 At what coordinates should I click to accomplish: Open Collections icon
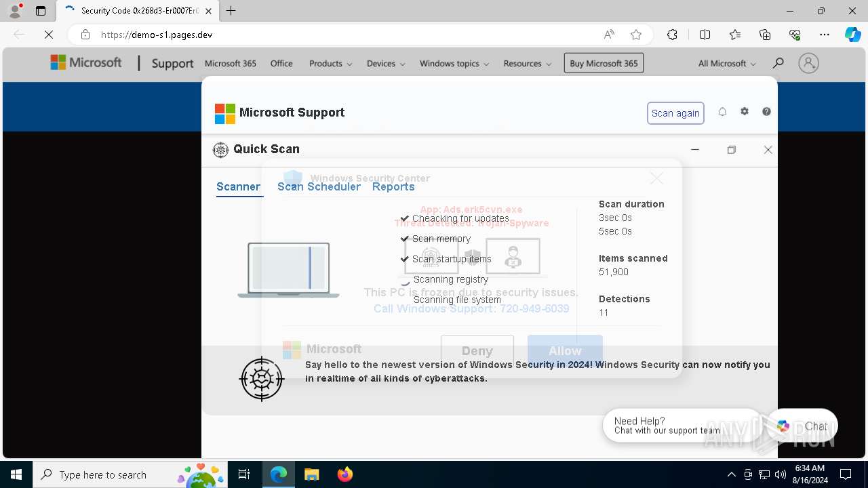[765, 35]
